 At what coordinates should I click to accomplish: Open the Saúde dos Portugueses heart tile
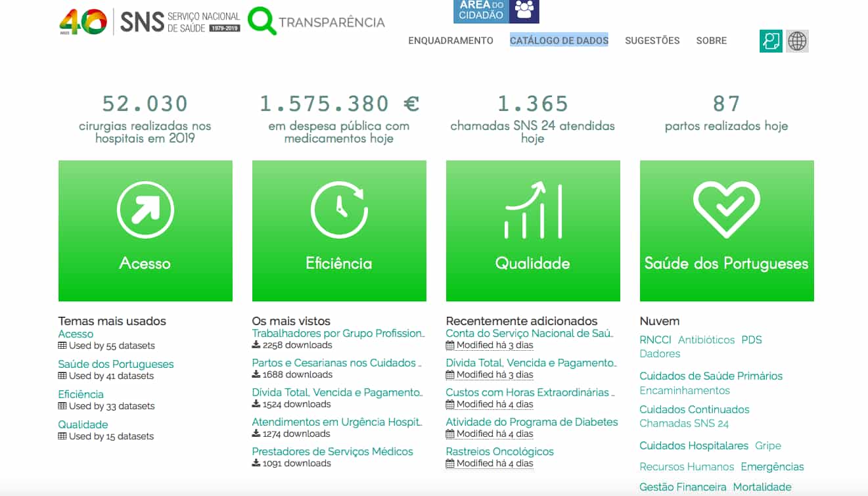click(727, 210)
